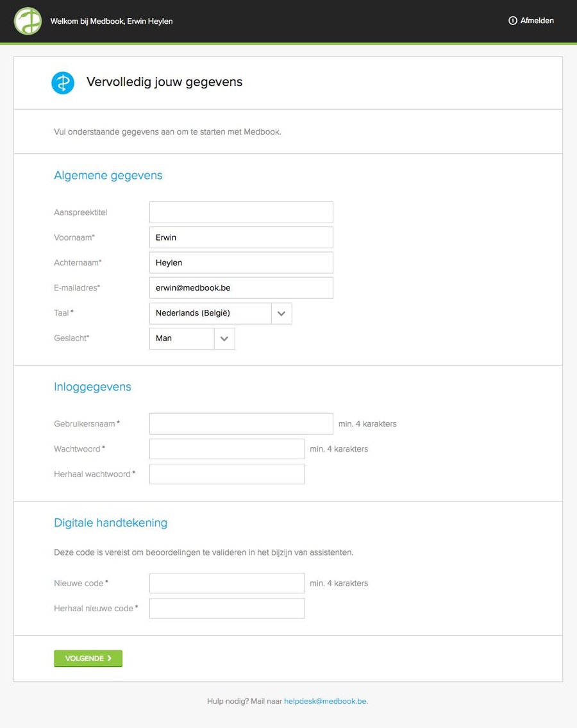577x728 pixels.
Task: Focus the Aanspreektitel input field
Action: click(x=242, y=212)
